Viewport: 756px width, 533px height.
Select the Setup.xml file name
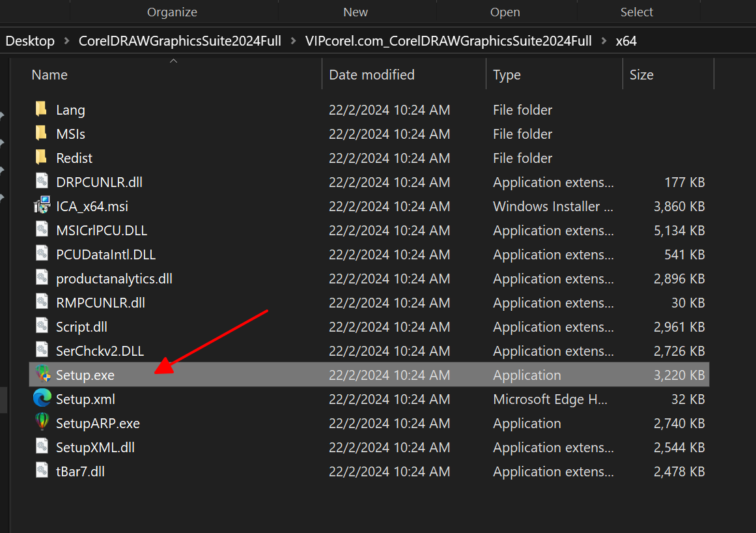(x=85, y=399)
